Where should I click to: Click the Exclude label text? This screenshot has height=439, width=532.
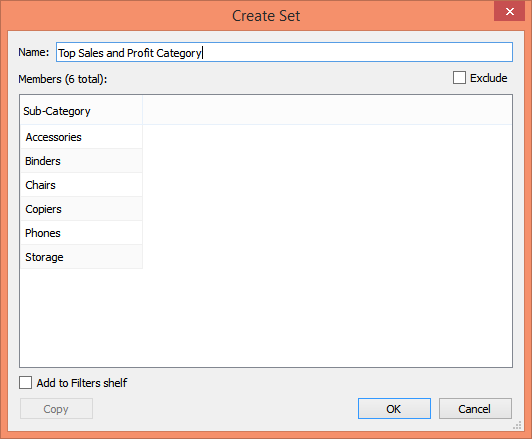(x=488, y=78)
